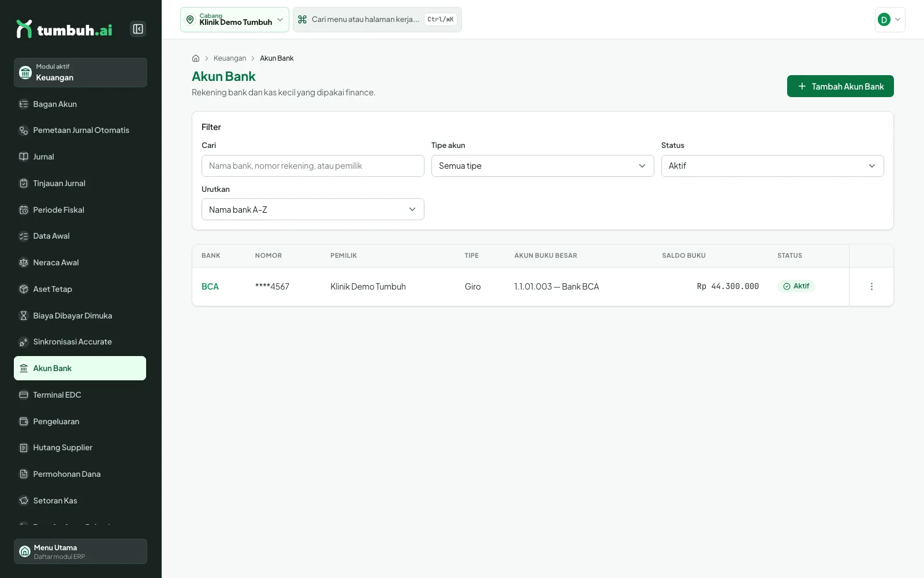Viewport: 924px width, 578px height.
Task: Click the Bagan Akun sidebar icon
Action: [24, 104]
